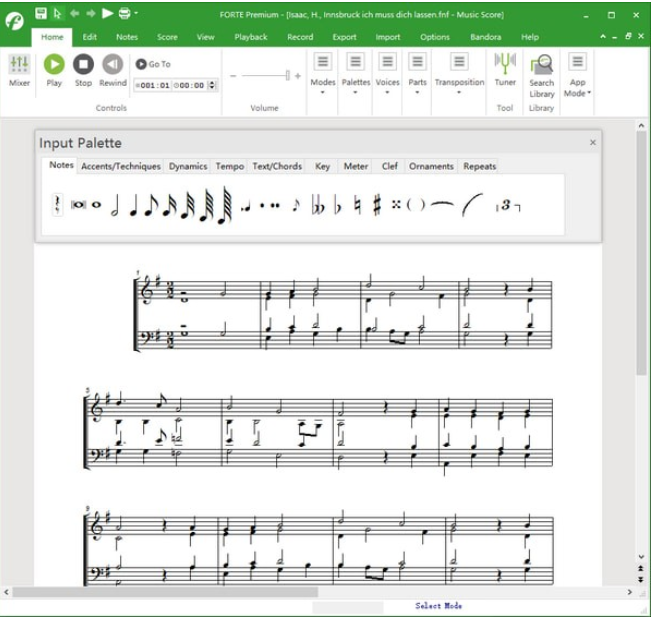
Task: Open the Mixer panel
Action: pyautogui.click(x=19, y=70)
